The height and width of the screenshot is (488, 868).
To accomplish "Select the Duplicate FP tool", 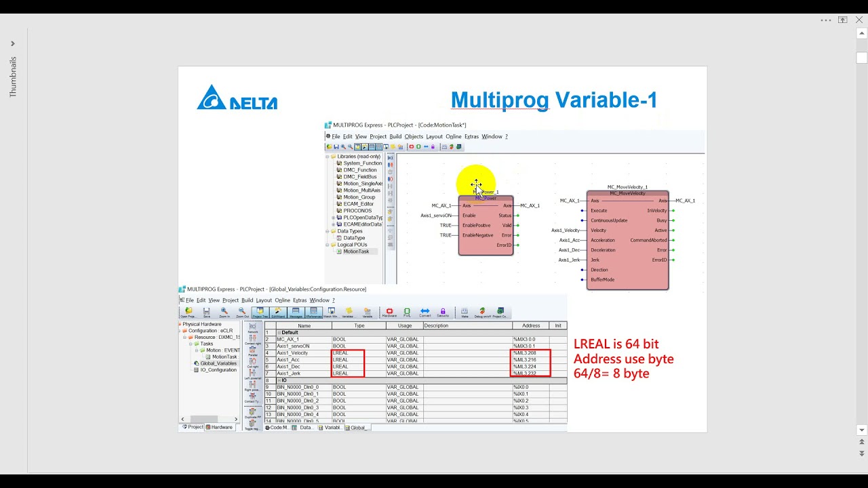I will (252, 413).
